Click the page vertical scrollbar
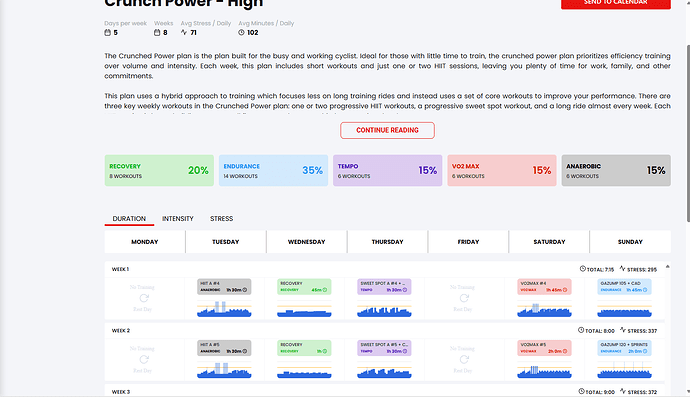 tap(688, 132)
